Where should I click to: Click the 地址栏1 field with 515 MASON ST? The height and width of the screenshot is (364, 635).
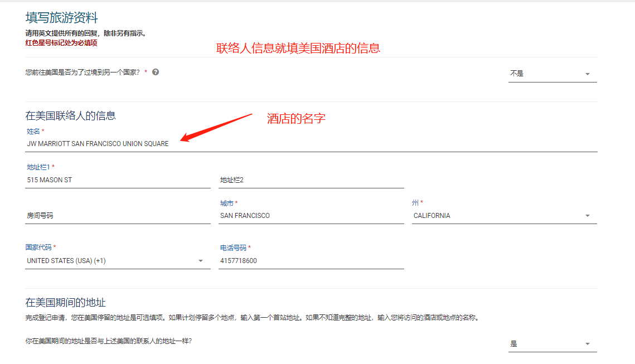(x=118, y=180)
